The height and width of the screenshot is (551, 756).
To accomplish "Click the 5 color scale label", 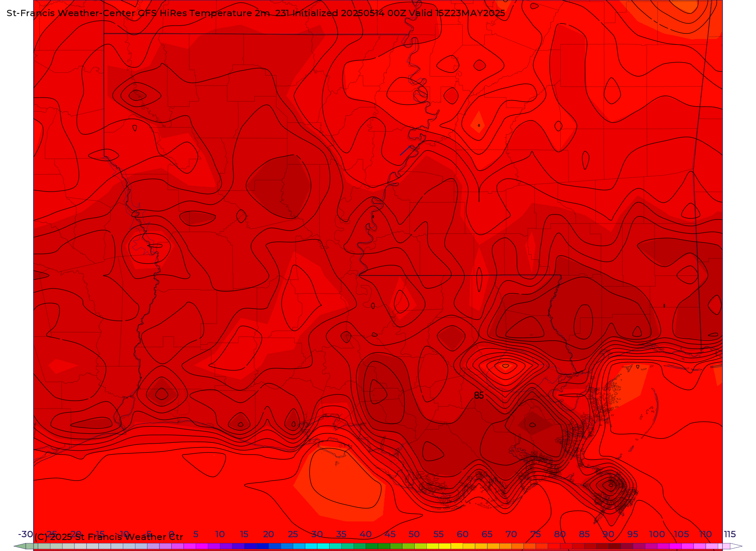I will coord(196,534).
